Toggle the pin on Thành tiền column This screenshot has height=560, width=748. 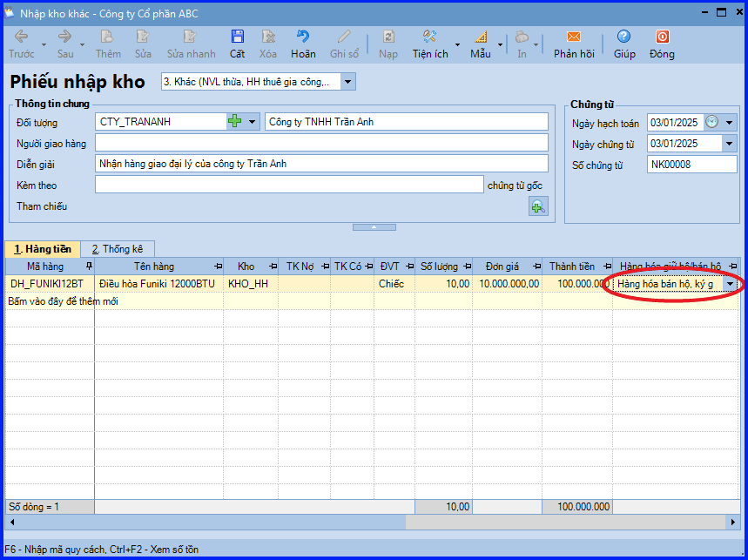point(607,267)
